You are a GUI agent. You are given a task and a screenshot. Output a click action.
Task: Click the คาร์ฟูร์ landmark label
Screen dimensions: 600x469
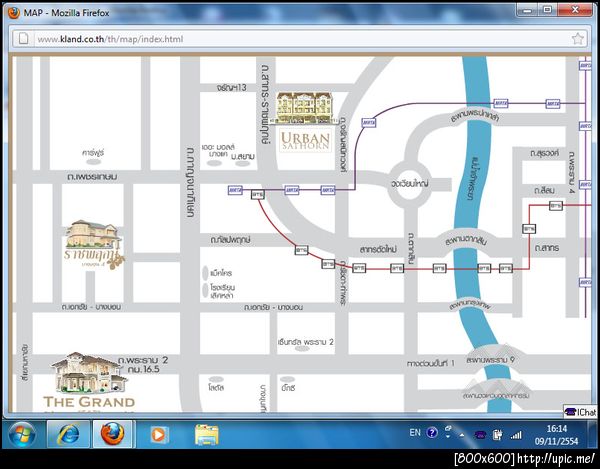pos(93,153)
